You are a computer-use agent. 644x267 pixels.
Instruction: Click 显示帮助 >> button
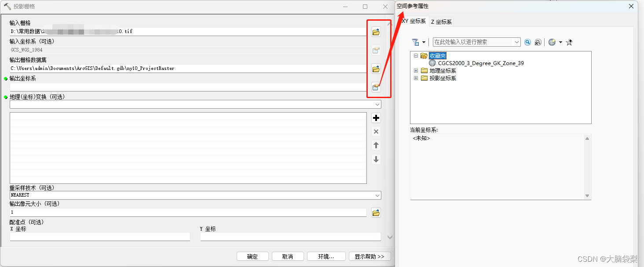pyautogui.click(x=370, y=256)
